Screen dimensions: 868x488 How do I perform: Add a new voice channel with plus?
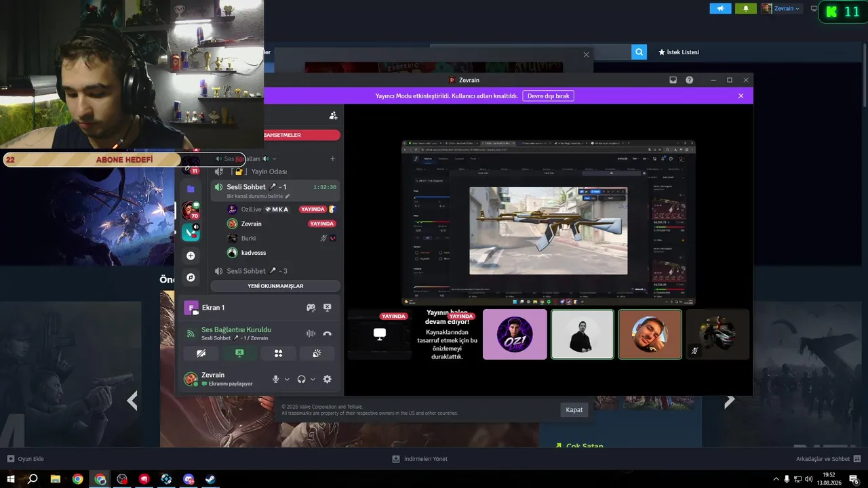tap(332, 159)
